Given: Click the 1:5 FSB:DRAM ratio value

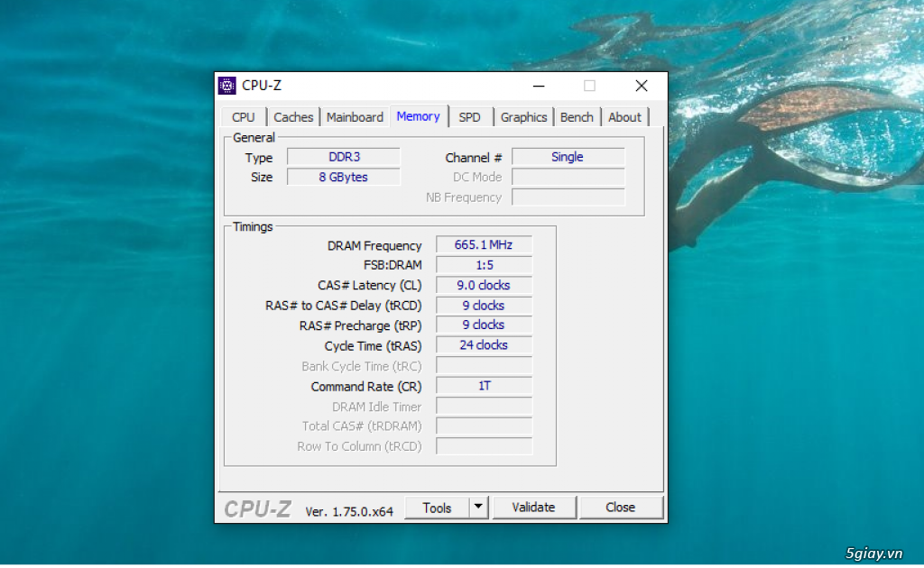Looking at the screenshot, I should [484, 265].
